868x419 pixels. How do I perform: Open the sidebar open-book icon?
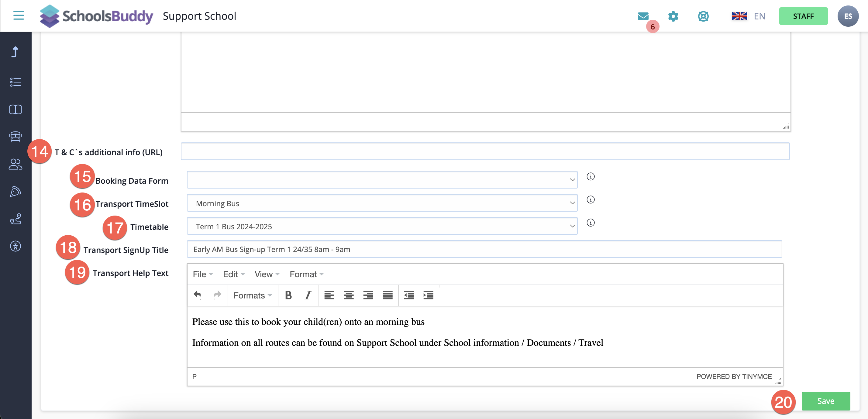click(15, 109)
